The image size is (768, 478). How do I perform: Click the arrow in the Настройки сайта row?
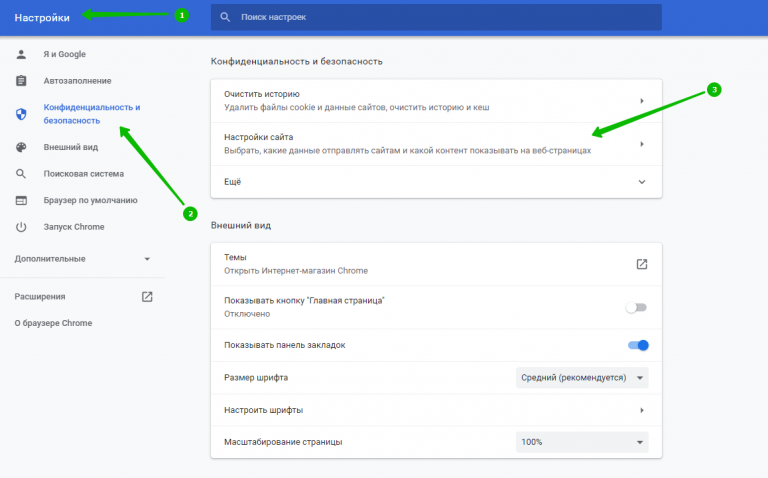(642, 144)
